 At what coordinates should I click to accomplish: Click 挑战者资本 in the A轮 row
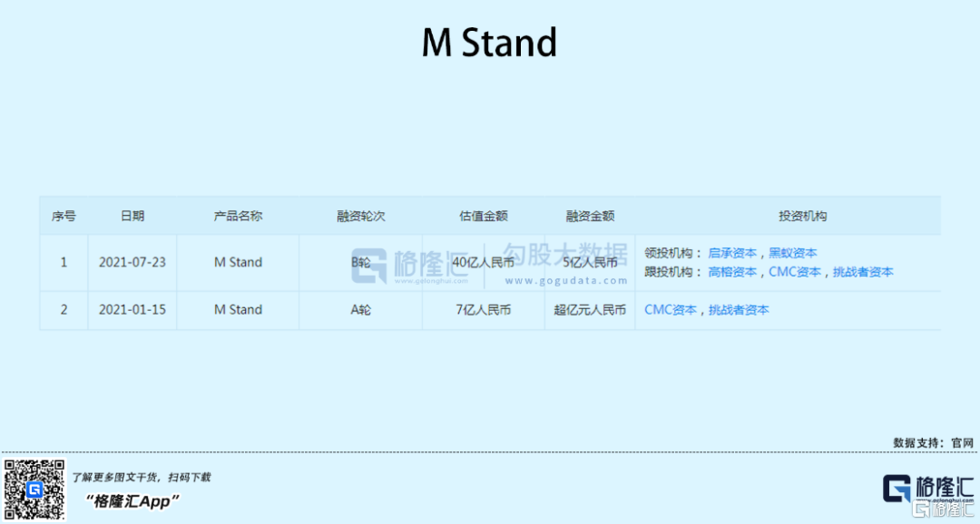pos(739,310)
